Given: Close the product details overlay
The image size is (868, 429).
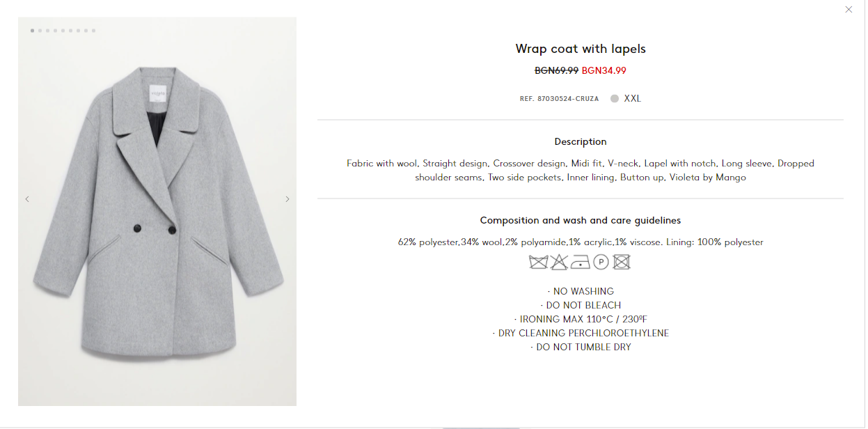Looking at the screenshot, I should [849, 10].
